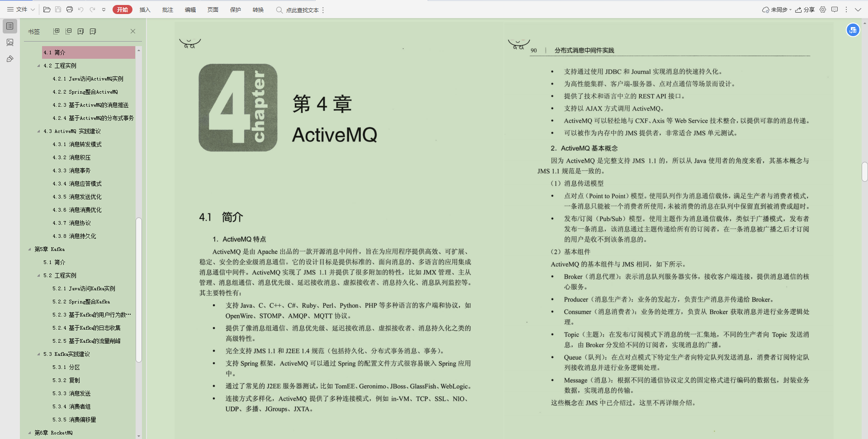Open the 批注 tab
868x439 pixels.
pyautogui.click(x=168, y=10)
